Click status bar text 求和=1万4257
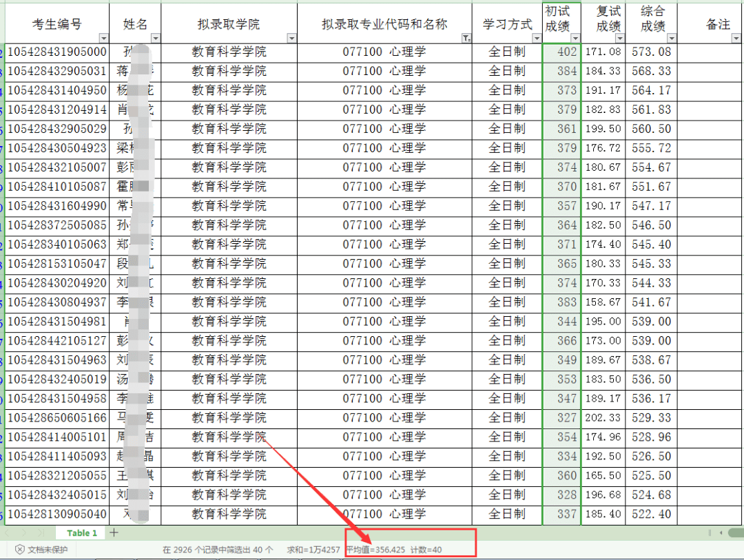The width and height of the screenshot is (744, 560). [x=313, y=550]
